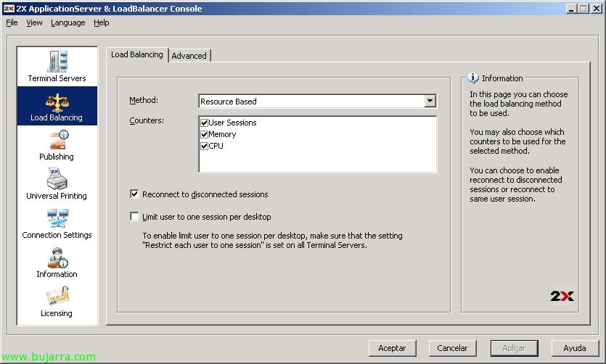Click the Ayuda button

575,348
